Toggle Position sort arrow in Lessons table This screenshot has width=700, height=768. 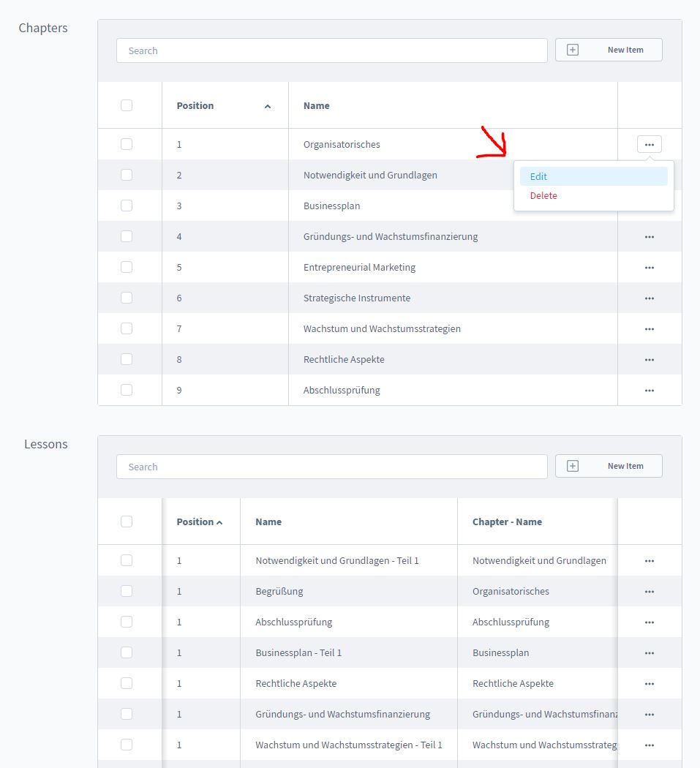(219, 522)
